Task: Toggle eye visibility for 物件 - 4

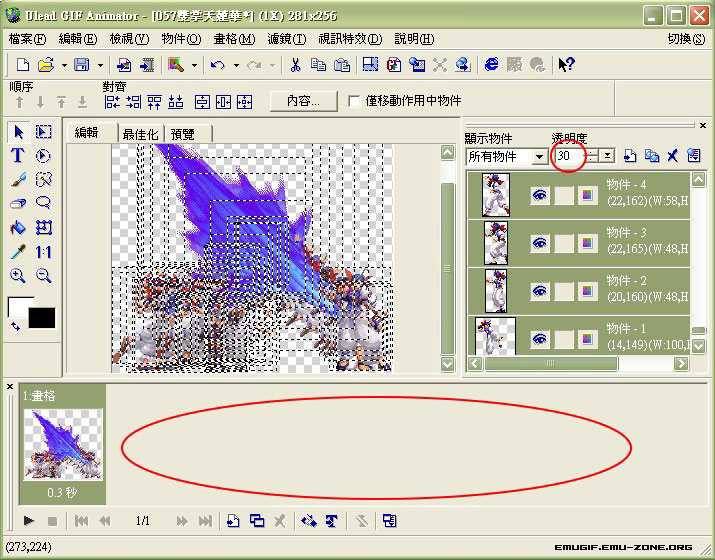Action: point(540,196)
